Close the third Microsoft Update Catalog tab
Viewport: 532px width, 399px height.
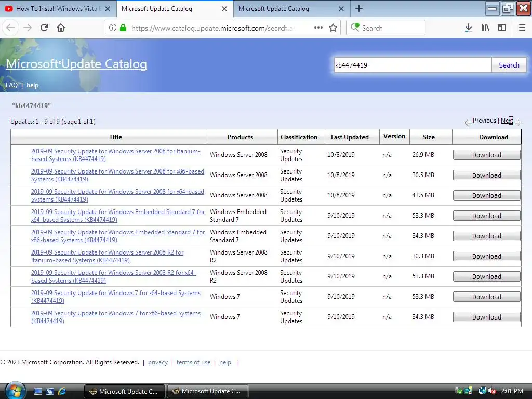point(341,9)
